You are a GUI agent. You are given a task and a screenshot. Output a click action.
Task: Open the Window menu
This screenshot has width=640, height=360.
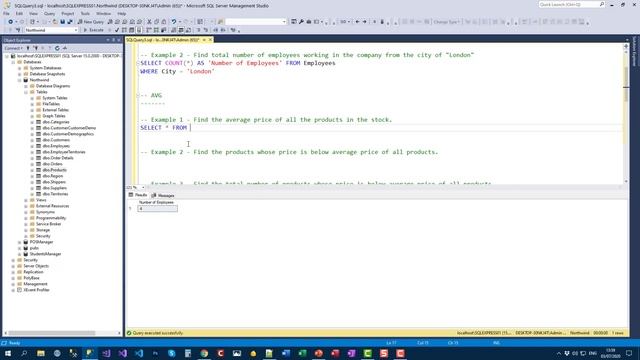pos(103,13)
